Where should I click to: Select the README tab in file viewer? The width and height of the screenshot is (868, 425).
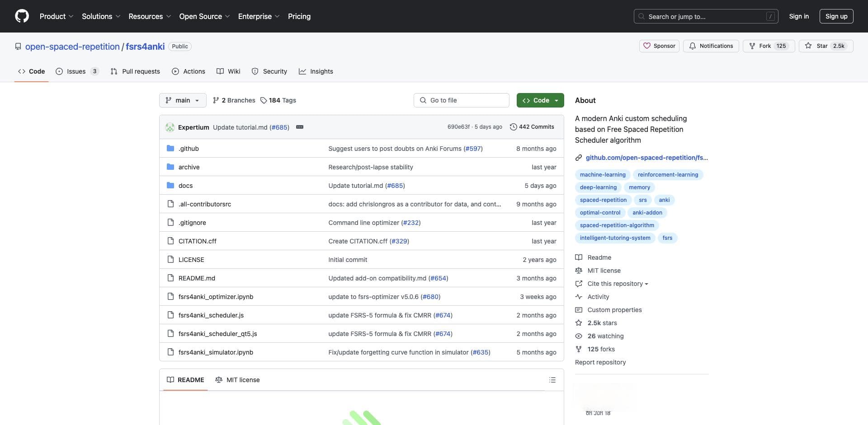click(185, 380)
